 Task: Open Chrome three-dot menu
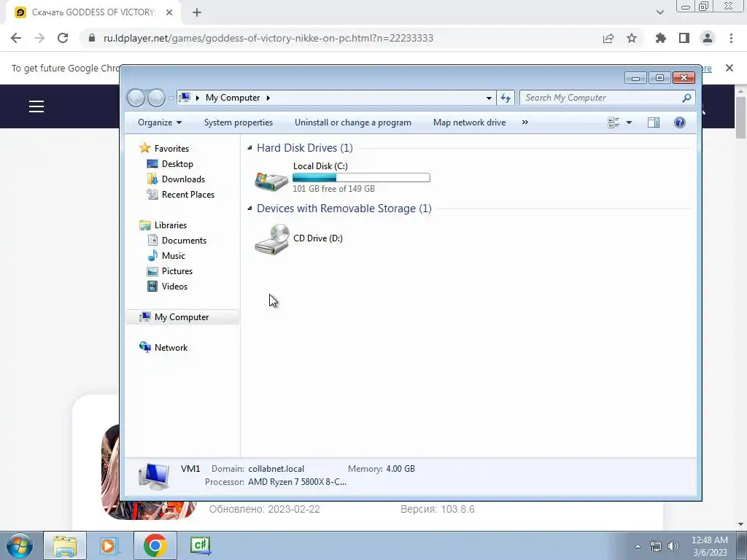point(731,38)
